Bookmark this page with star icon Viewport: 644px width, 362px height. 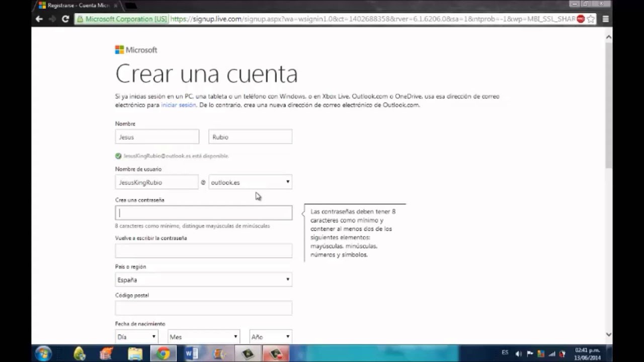coord(591,19)
